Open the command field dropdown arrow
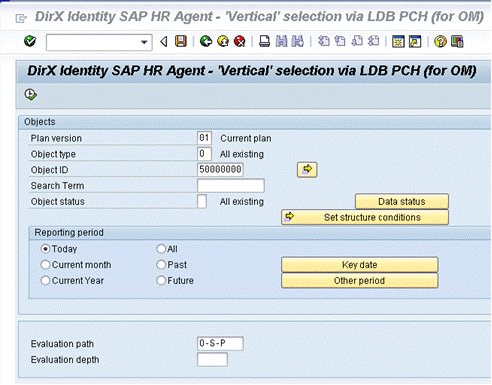 [144, 42]
